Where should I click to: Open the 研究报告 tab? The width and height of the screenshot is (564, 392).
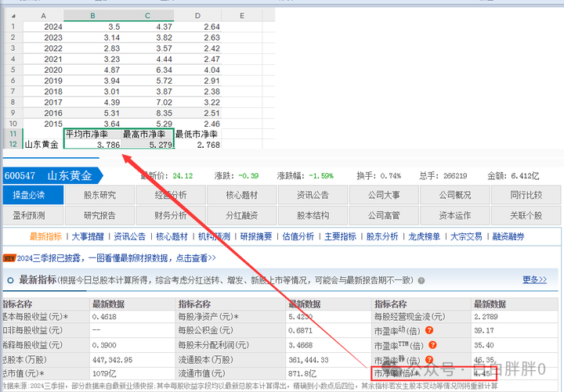(x=99, y=216)
